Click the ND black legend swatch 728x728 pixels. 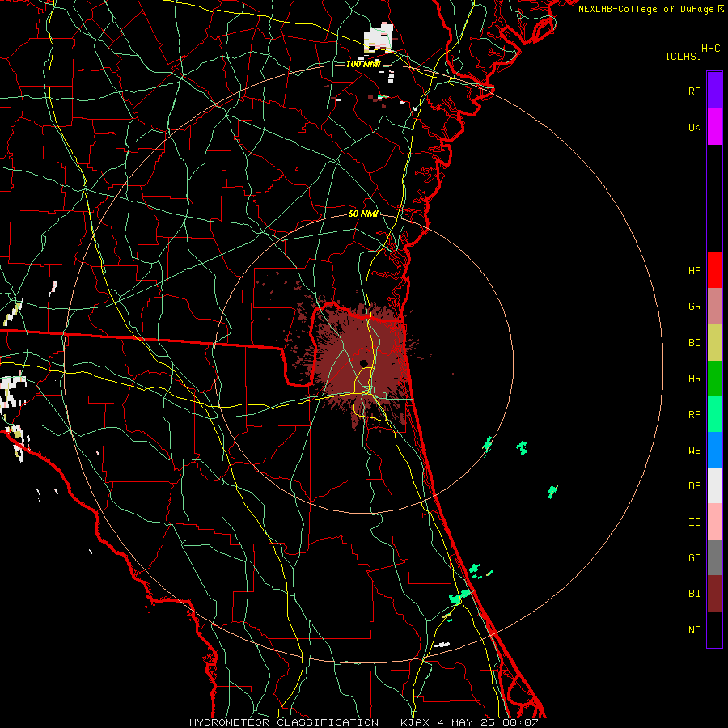click(714, 629)
